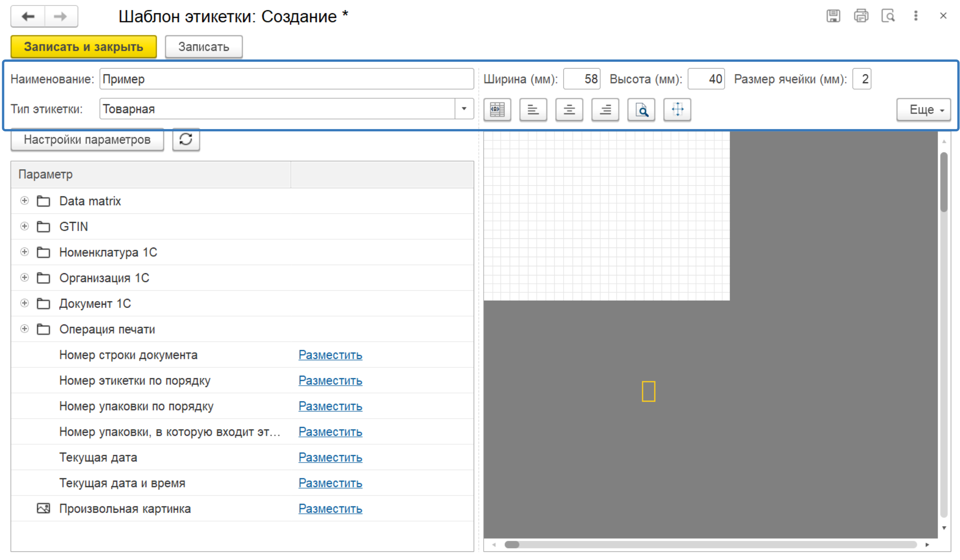Screen dimensions: 960x560
Task: Click the Тип этикетки value field
Action: tap(277, 109)
